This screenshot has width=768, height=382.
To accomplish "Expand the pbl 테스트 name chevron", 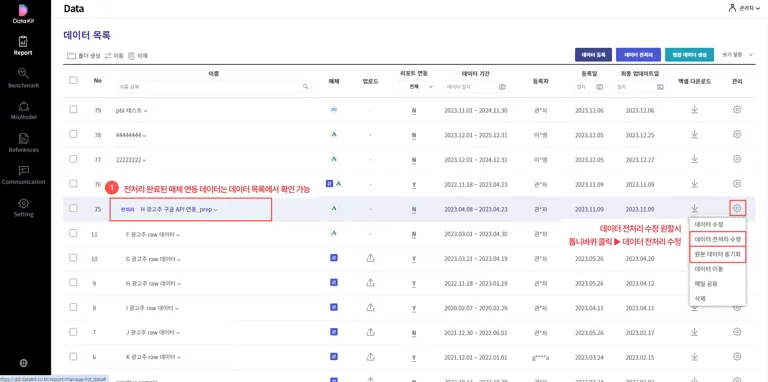I will [x=145, y=111].
